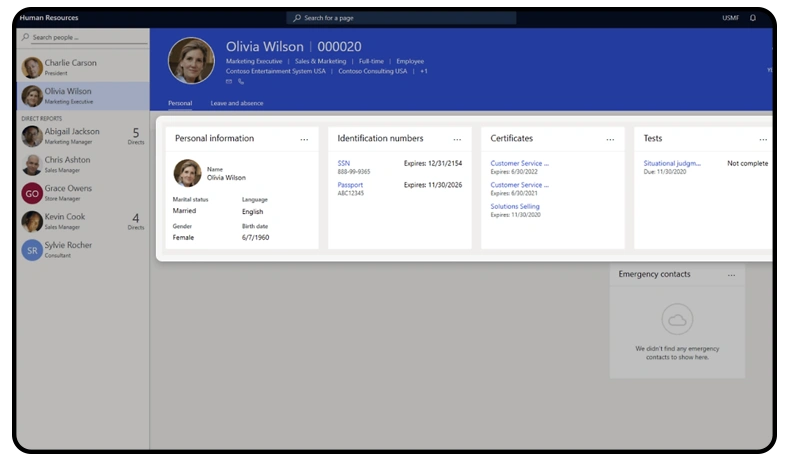790x461 pixels.
Task: Open Emergency contacts card options menu
Action: point(732,275)
